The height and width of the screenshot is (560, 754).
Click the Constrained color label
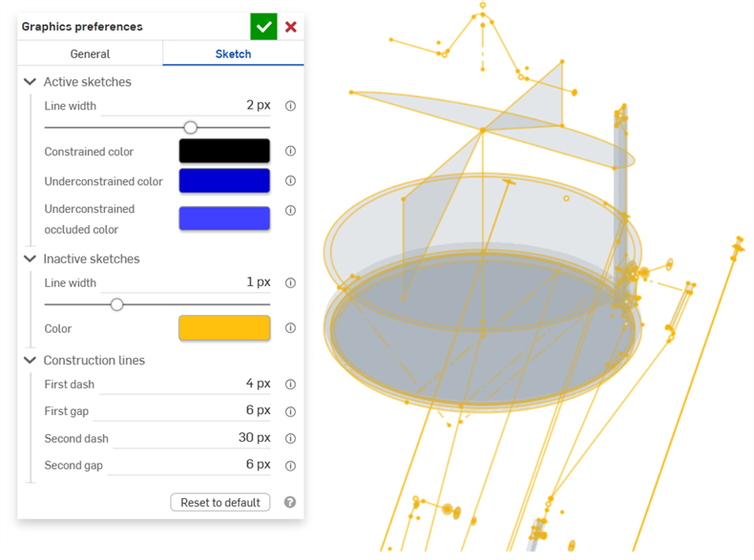(89, 152)
